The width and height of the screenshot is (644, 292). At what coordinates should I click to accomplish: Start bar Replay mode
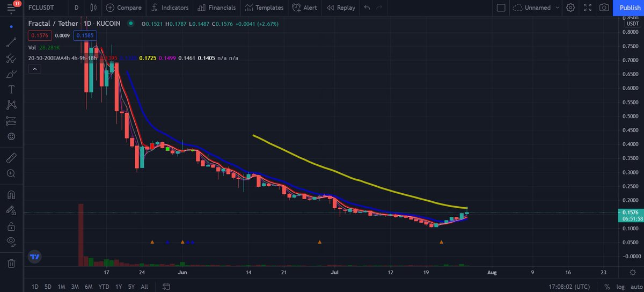tap(341, 8)
